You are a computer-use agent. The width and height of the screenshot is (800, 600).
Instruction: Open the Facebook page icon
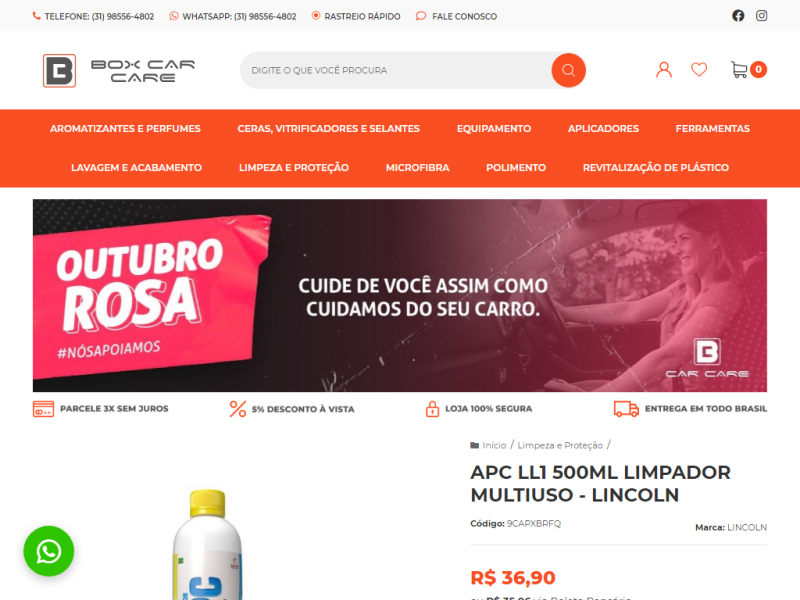(738, 16)
